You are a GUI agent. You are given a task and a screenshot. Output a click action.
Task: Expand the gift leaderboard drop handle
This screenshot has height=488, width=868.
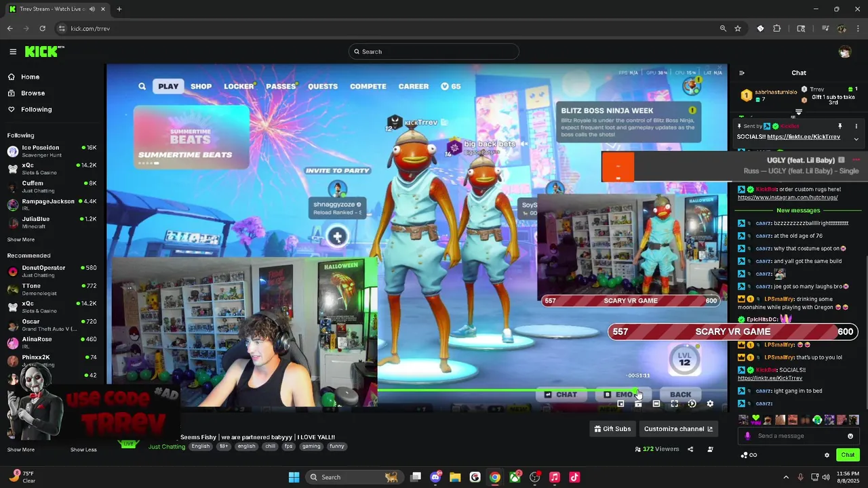798,112
